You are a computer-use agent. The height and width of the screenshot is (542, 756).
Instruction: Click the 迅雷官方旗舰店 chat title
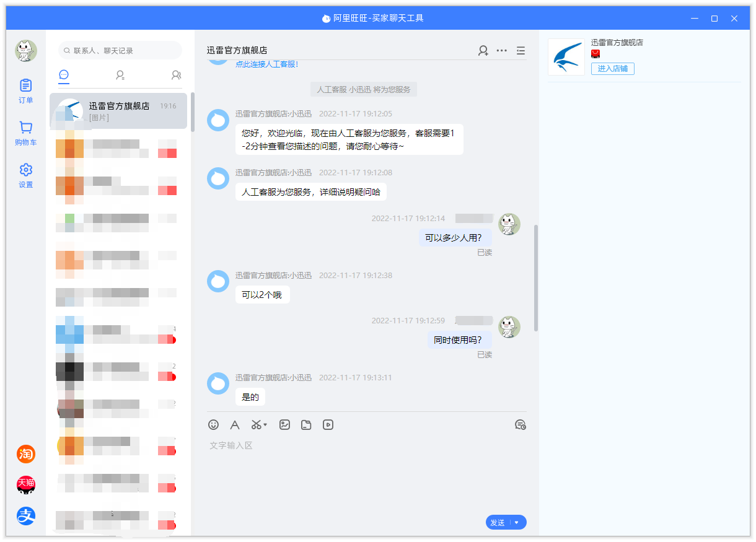(x=237, y=50)
